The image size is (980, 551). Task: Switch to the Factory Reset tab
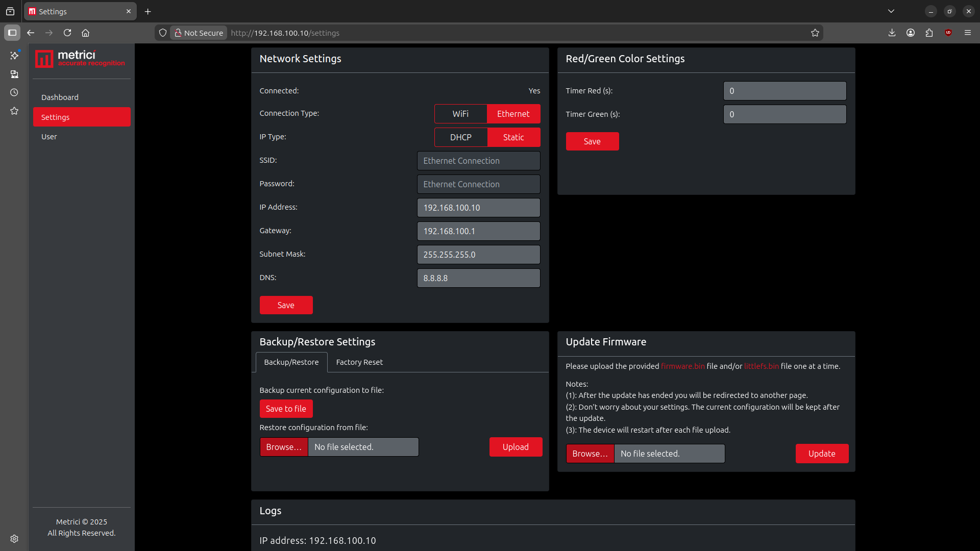[359, 362]
